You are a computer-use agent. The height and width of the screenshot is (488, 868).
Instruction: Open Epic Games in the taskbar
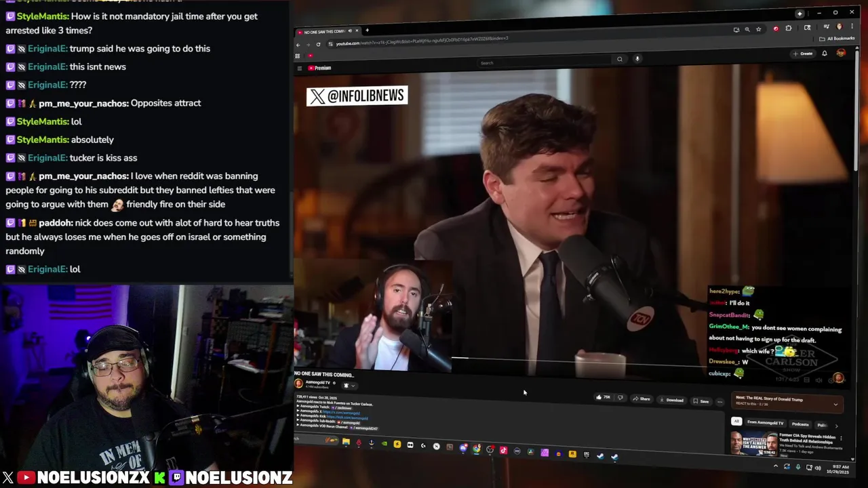(586, 454)
